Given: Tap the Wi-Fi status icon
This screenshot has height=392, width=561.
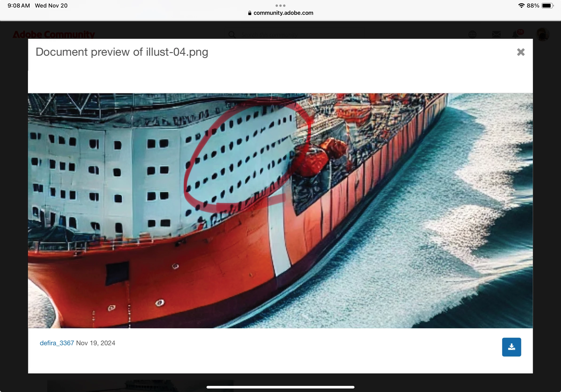Looking at the screenshot, I should pos(521,6).
